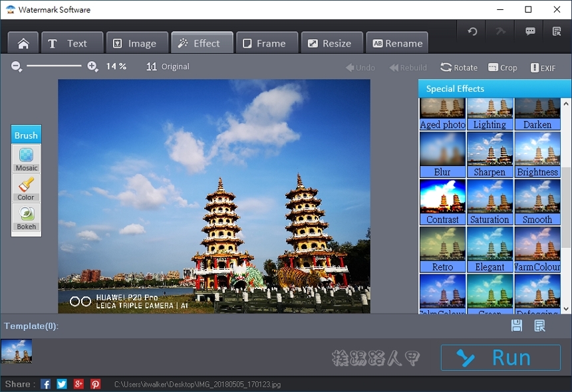The image size is (572, 392).
Task: Apply the Sharpen effect
Action: pyautogui.click(x=490, y=153)
